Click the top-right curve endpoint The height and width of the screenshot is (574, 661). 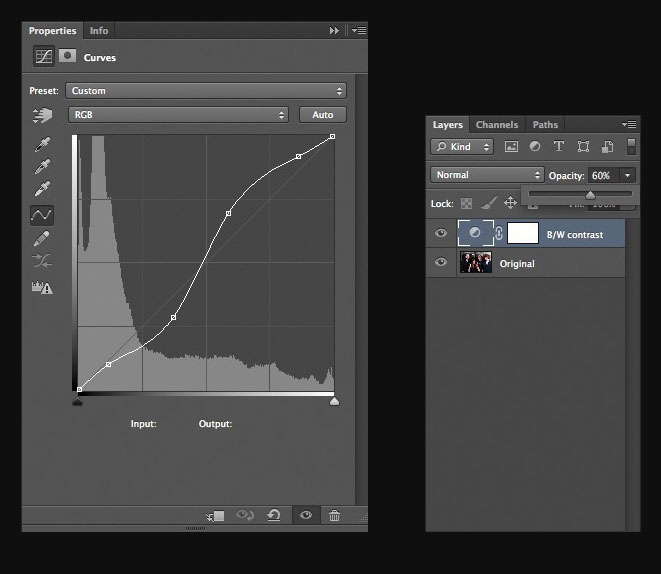(332, 137)
